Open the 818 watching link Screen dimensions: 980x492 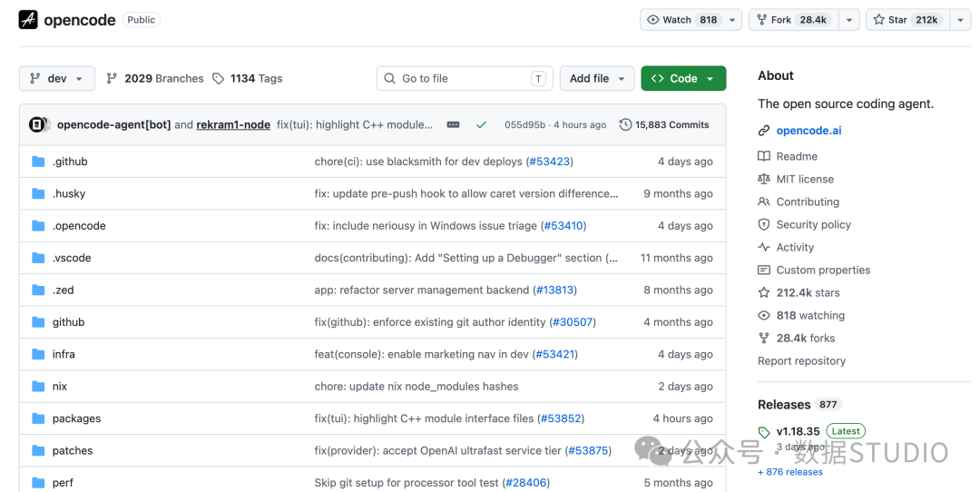[810, 315]
